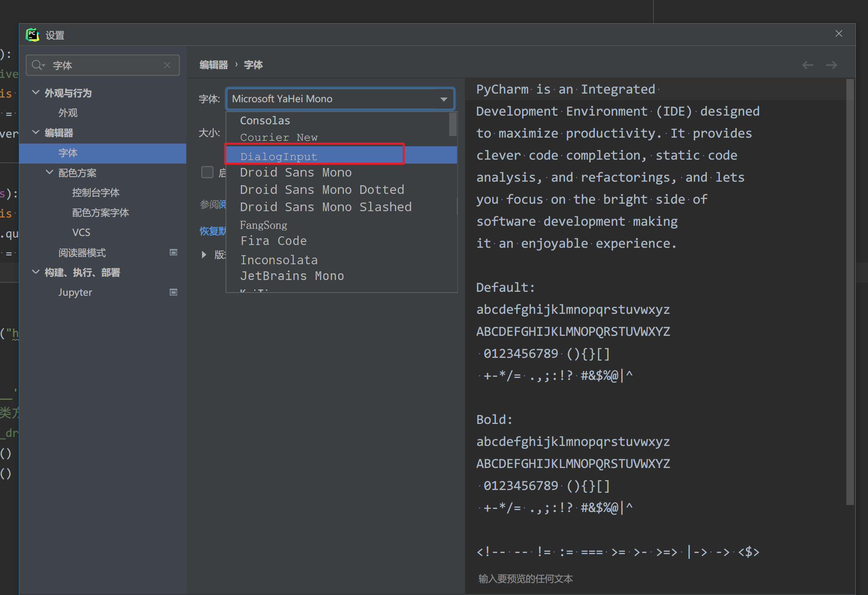This screenshot has width=868, height=595.
Task: Click the 'Default:' line in preview
Action: coord(505,287)
